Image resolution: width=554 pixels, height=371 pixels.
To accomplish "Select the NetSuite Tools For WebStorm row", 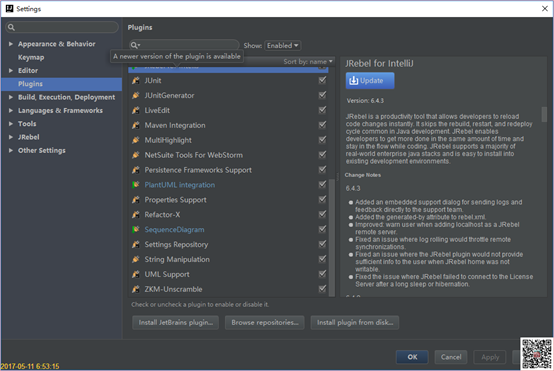I will (x=228, y=155).
